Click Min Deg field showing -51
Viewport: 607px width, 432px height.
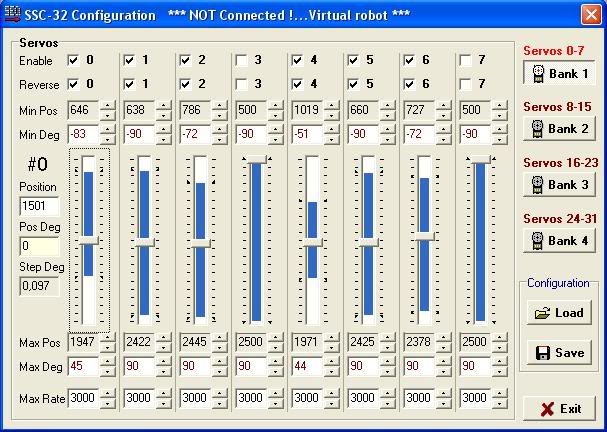click(307, 134)
